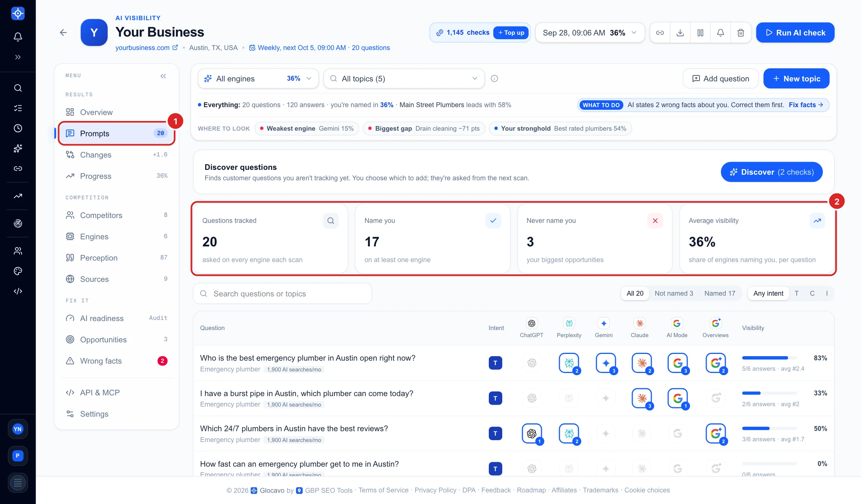Click the palette icon in left rail

tap(18, 271)
